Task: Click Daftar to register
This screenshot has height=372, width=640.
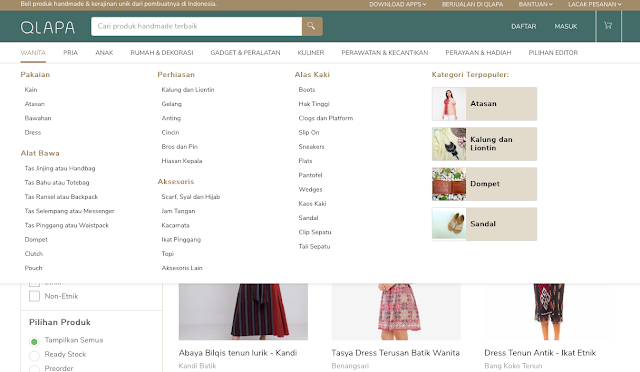Action: click(524, 27)
